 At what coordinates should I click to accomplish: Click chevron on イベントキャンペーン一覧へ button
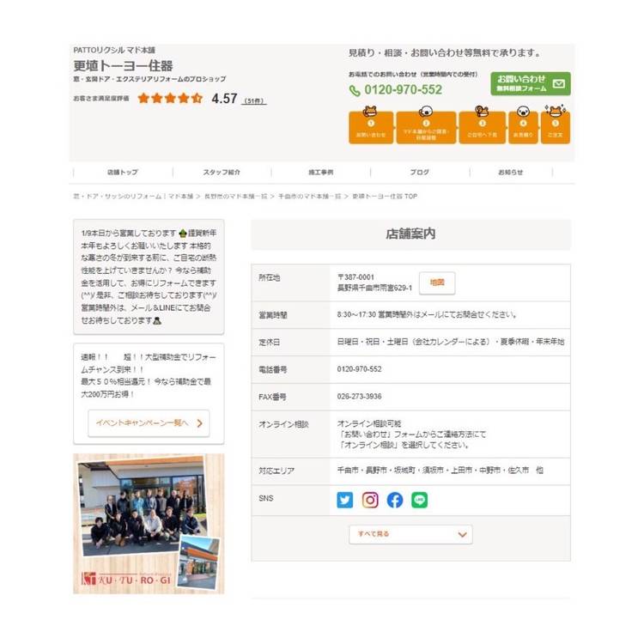[x=199, y=423]
